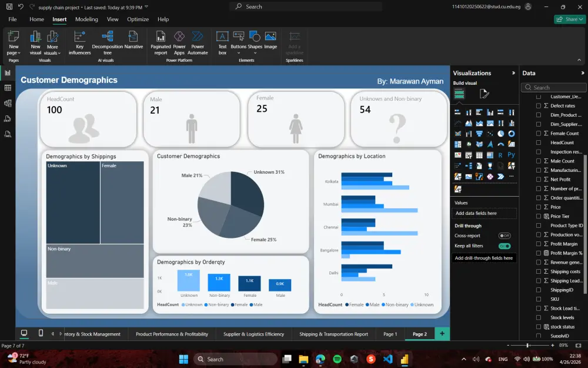Pick the R script visual icon
The height and width of the screenshot is (368, 588).
[500, 155]
